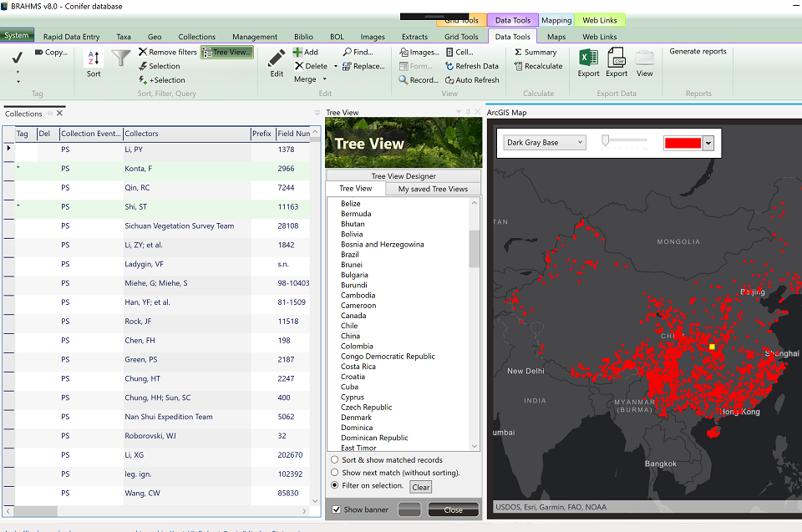Switch to the Rapid Data Entry tab
Screen dimensions: 802x532
(x=72, y=37)
